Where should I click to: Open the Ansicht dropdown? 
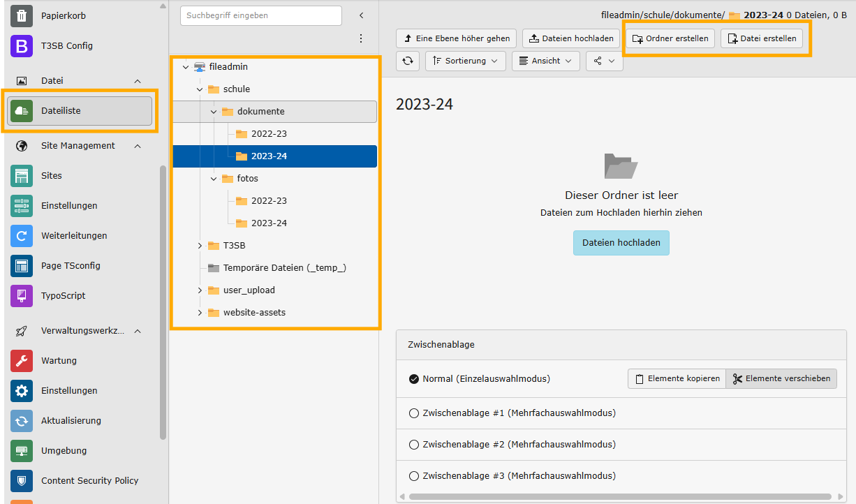tap(545, 61)
